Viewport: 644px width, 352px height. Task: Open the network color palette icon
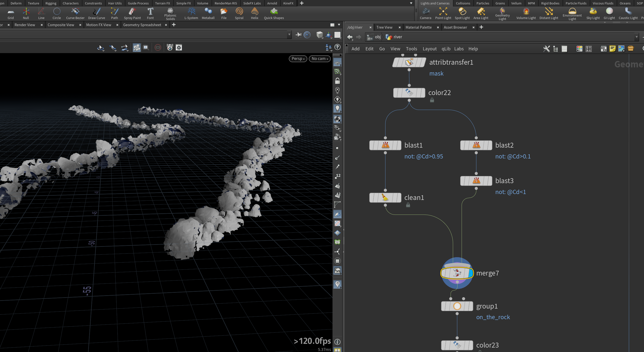coord(579,49)
